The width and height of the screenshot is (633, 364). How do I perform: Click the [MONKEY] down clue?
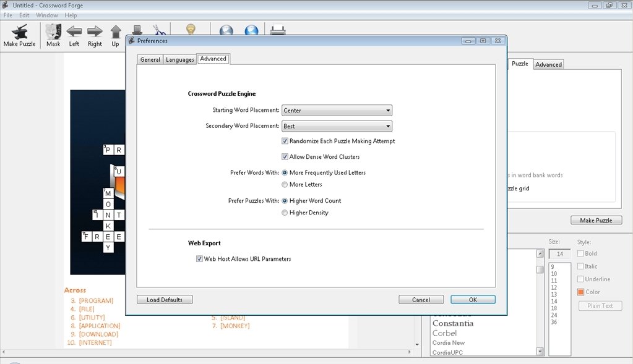[235, 326]
